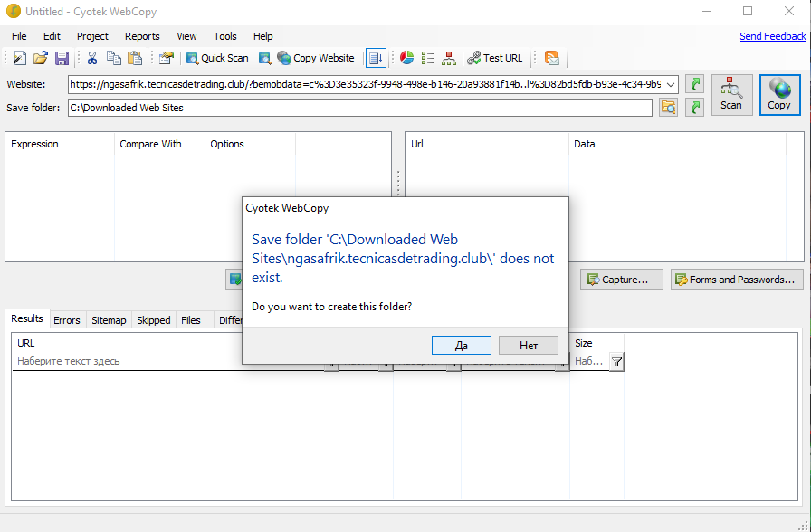
Task: Open a project with the folder icon
Action: (41, 58)
